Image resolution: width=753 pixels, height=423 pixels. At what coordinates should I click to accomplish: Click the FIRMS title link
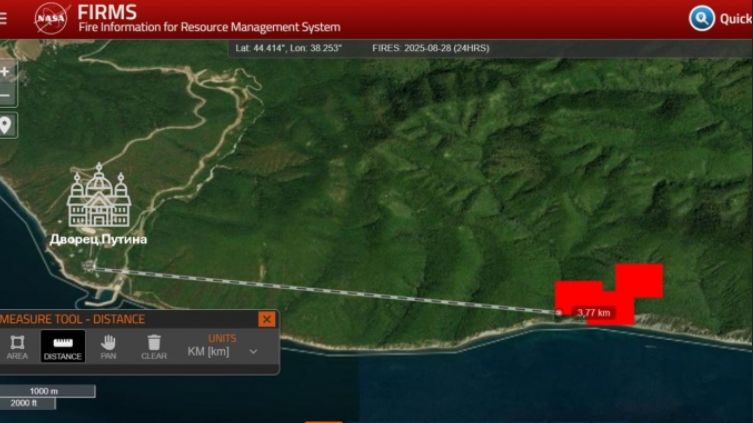(107, 12)
